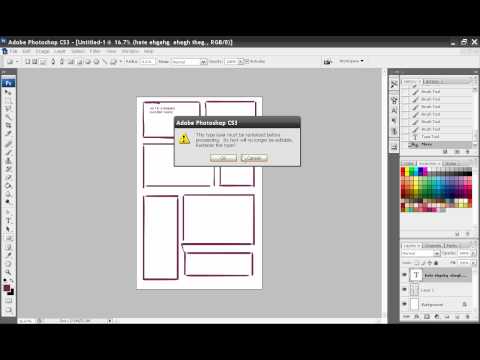Open the Image menu
The image size is (480, 360).
[x=42, y=51]
